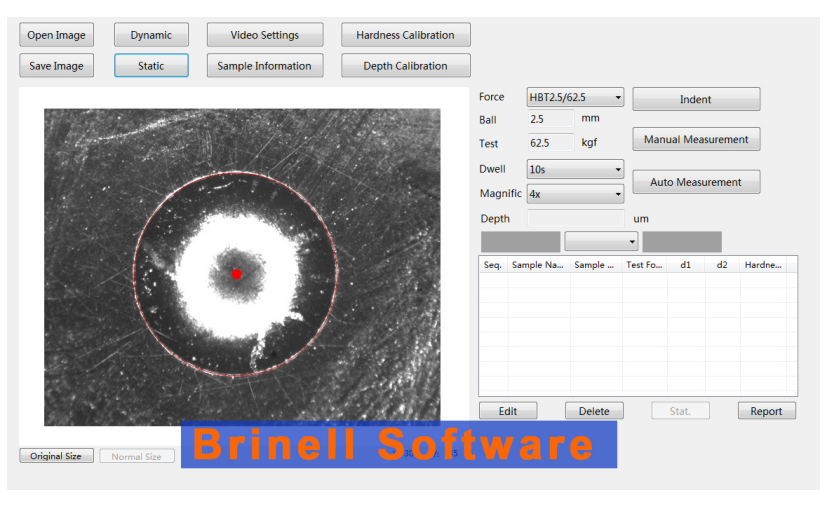Click the red center point on the indentation
Viewport: 837px width, 522px height.
[x=237, y=274]
